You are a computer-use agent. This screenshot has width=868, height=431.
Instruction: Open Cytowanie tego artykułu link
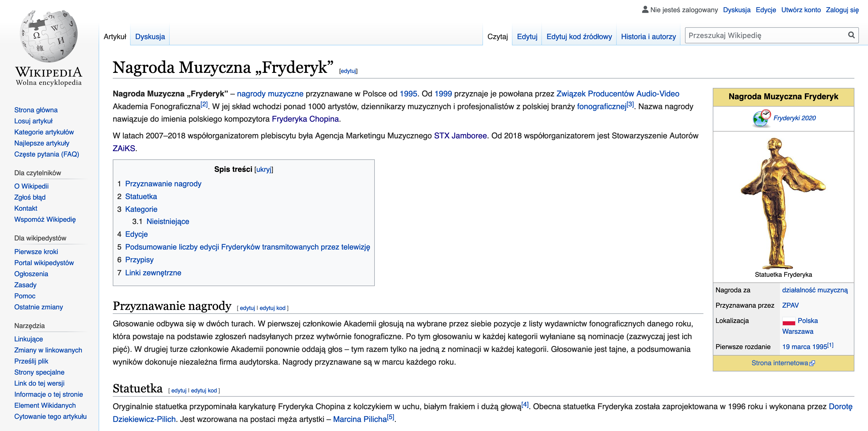50,417
